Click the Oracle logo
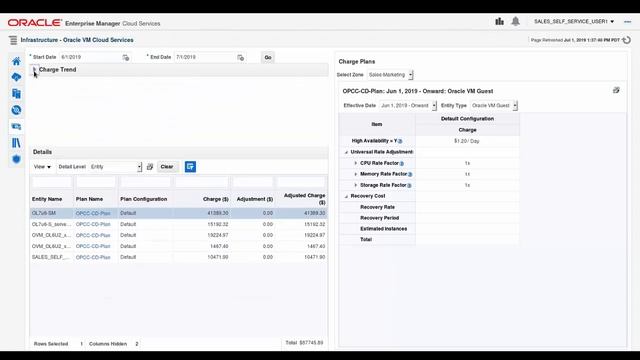 [35, 23]
